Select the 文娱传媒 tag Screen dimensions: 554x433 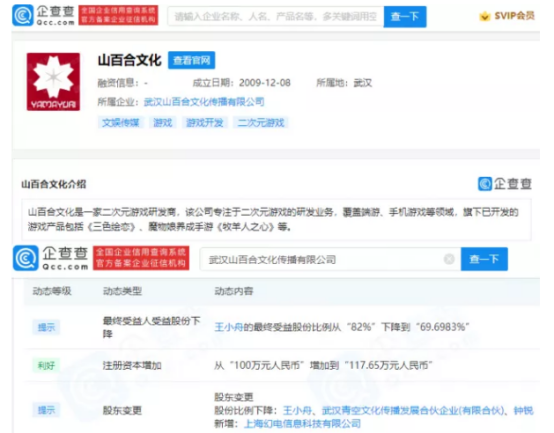(x=120, y=123)
